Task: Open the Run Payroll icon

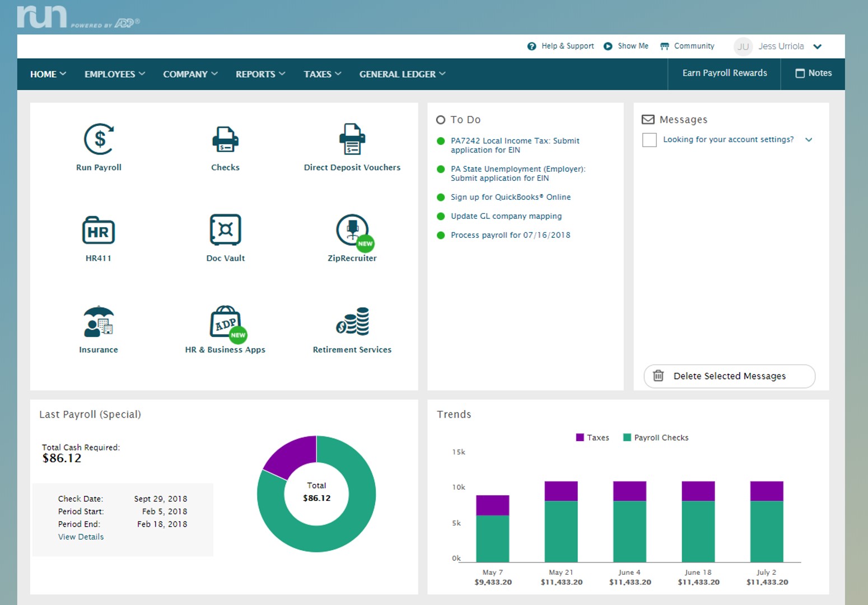Action: [99, 139]
